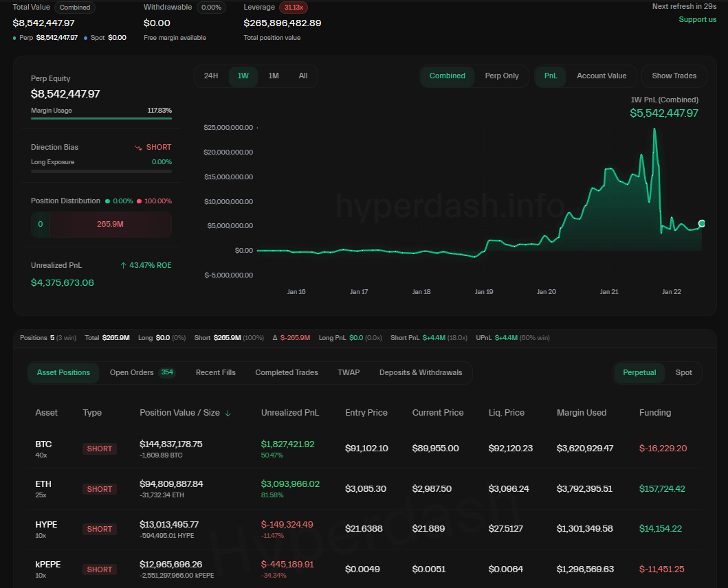Click BTC liquidation price $92,120.23

(510, 449)
